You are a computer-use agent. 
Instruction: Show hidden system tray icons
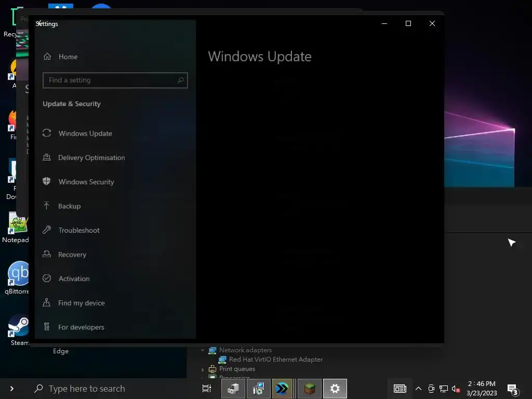pyautogui.click(x=418, y=389)
